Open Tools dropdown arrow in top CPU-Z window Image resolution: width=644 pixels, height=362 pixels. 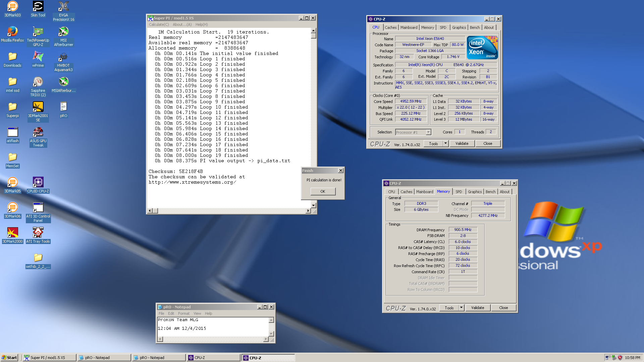coord(445,143)
